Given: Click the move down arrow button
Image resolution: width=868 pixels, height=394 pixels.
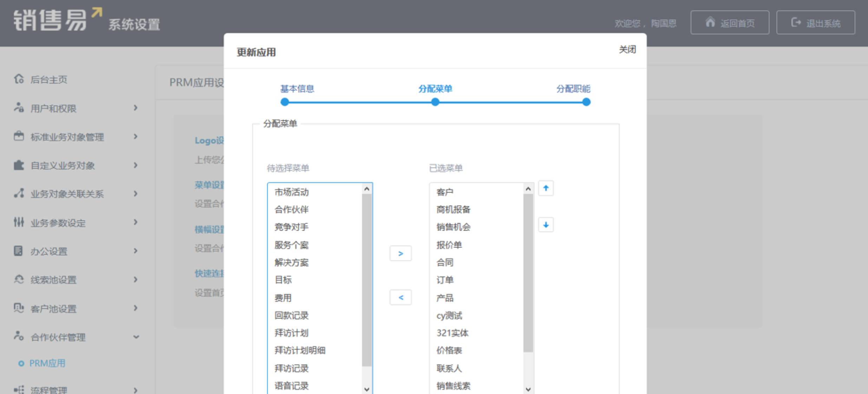Looking at the screenshot, I should coord(546,225).
